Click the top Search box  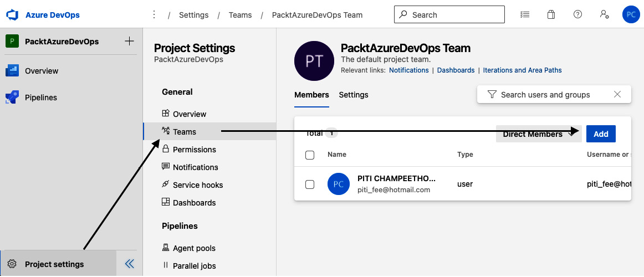(449, 15)
